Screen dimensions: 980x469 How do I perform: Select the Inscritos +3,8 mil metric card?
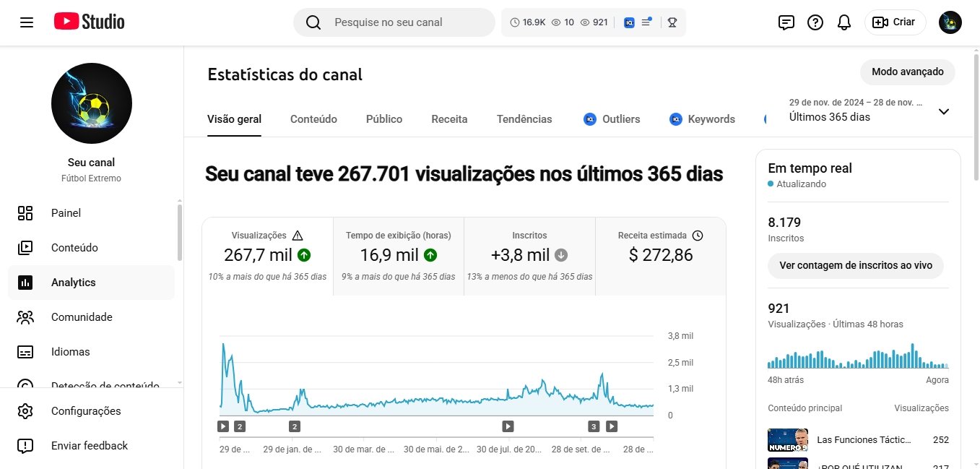(x=529, y=257)
